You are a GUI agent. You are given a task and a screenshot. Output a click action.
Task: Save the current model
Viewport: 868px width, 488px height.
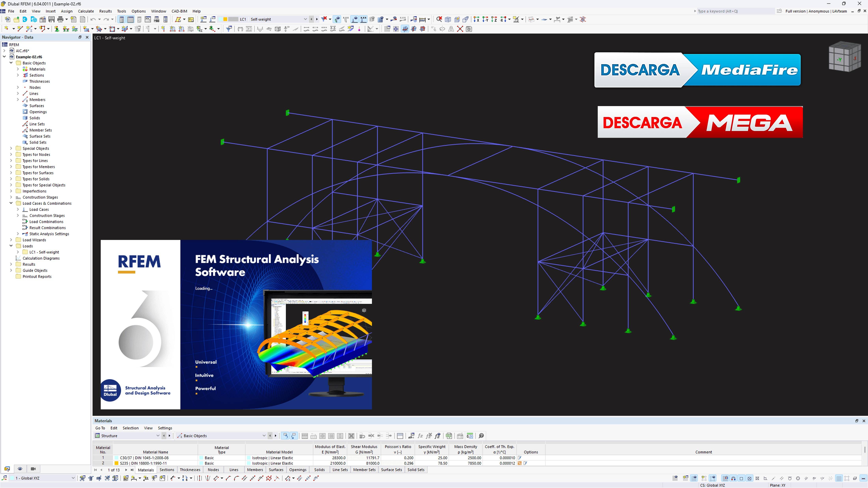click(51, 19)
